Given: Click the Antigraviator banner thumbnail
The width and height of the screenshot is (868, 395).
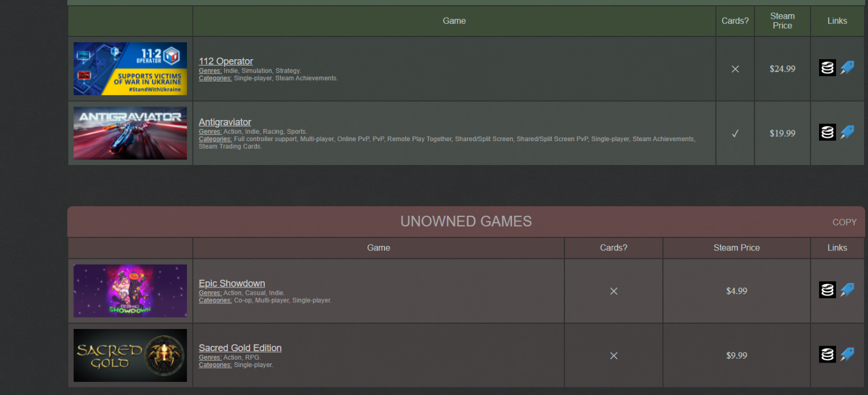Looking at the screenshot, I should click(130, 133).
